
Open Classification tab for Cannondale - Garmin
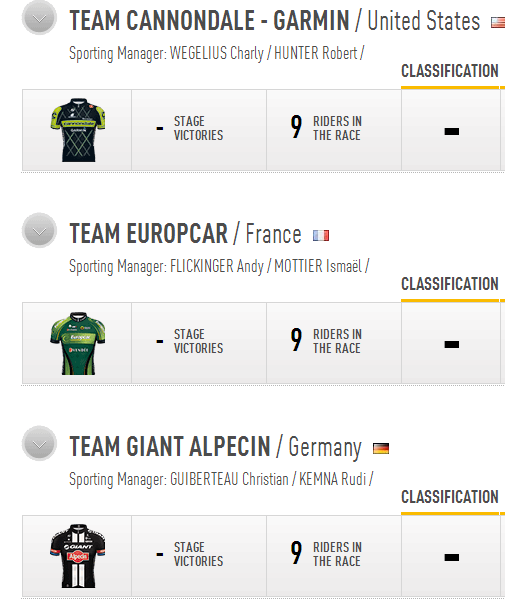point(450,72)
